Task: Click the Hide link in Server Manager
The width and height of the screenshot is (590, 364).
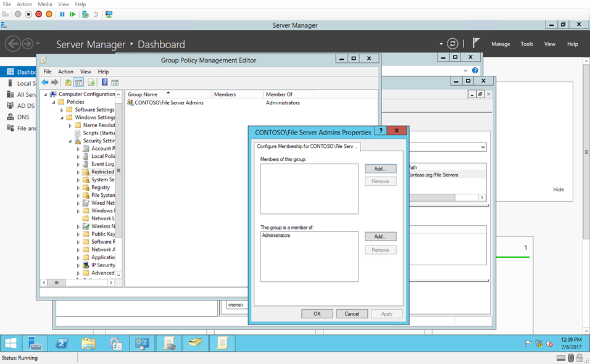Action: tap(559, 189)
